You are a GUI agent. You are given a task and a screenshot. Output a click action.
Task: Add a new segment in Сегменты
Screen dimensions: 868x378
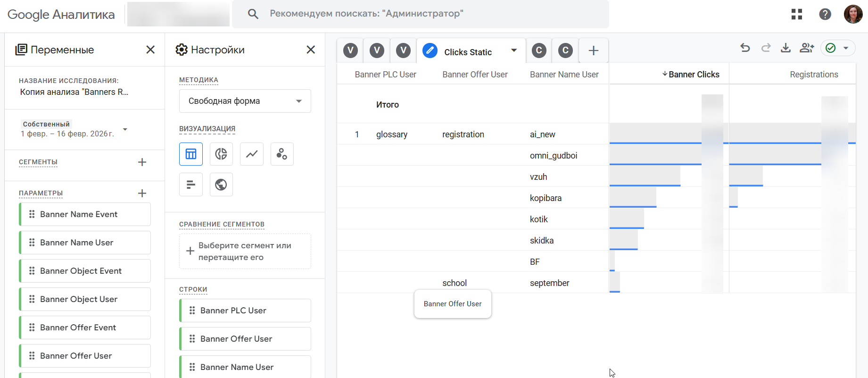coord(142,162)
